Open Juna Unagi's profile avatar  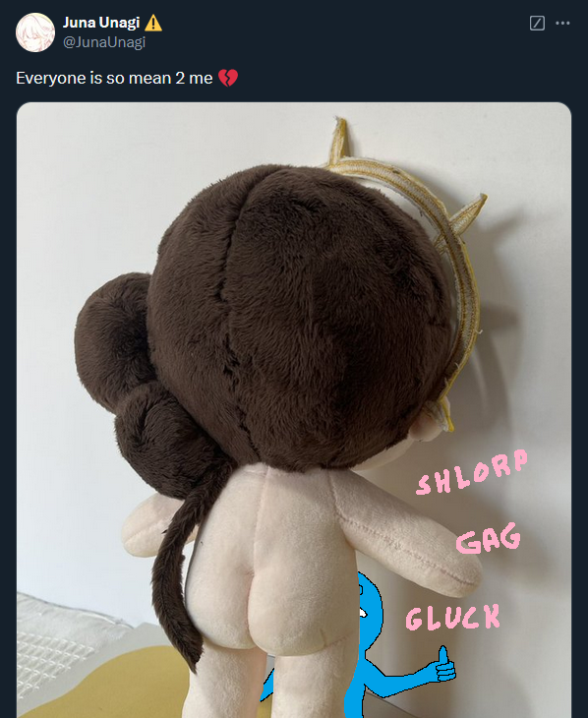tap(35, 32)
